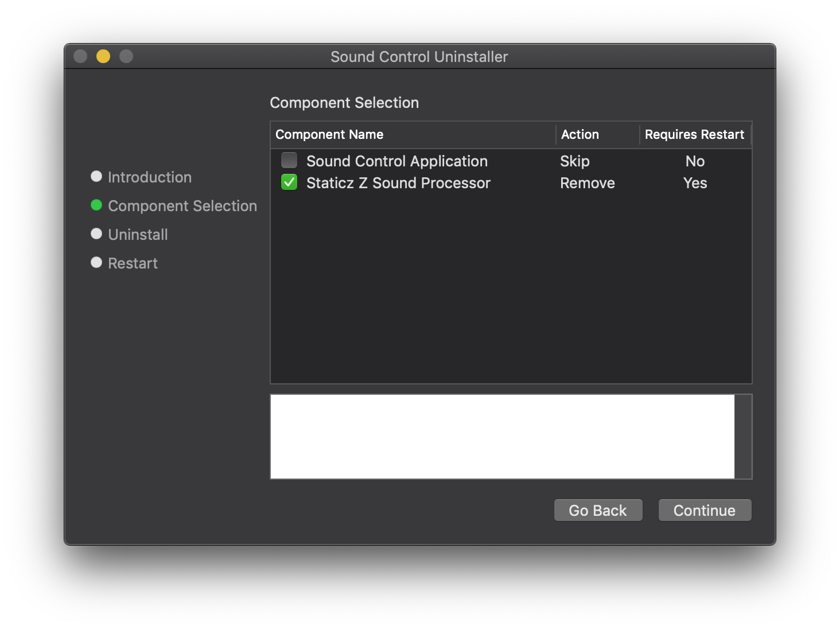
Task: Select the Staticz Z Sound Processor row name
Action: tap(398, 183)
